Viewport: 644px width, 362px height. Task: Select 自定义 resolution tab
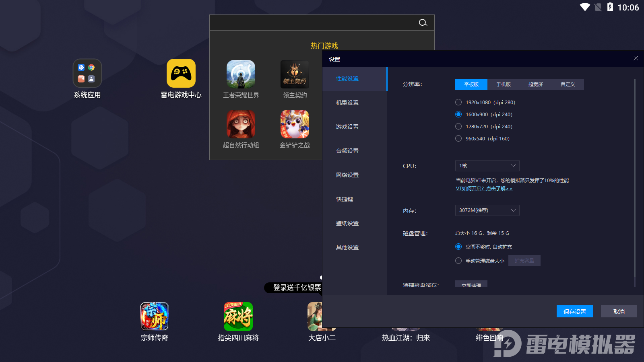pyautogui.click(x=568, y=84)
